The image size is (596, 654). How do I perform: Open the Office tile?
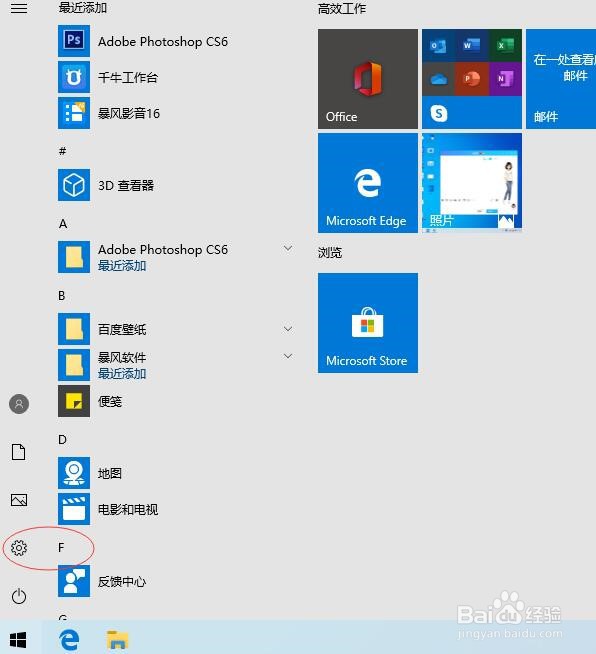pyautogui.click(x=367, y=79)
